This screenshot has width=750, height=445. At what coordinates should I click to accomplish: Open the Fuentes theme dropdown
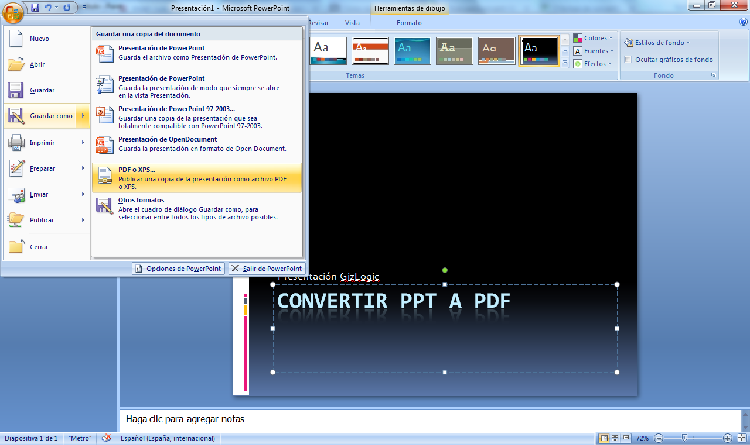click(593, 51)
